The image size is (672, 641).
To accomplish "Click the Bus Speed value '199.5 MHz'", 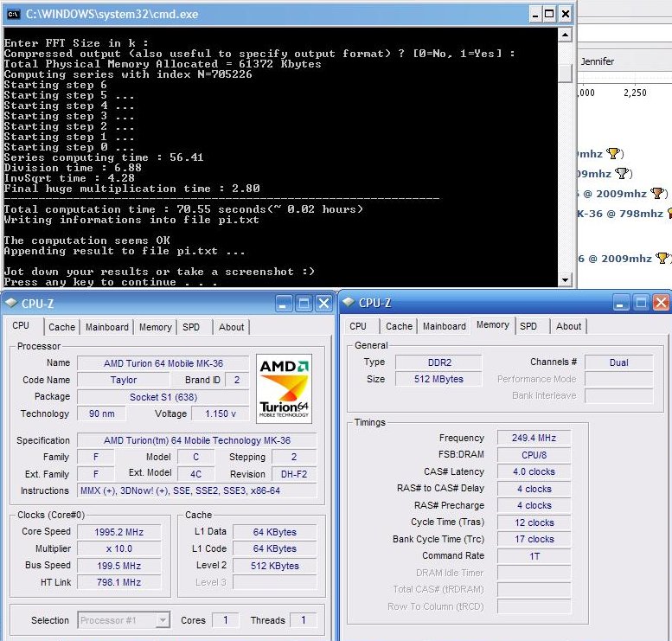I will (x=119, y=566).
